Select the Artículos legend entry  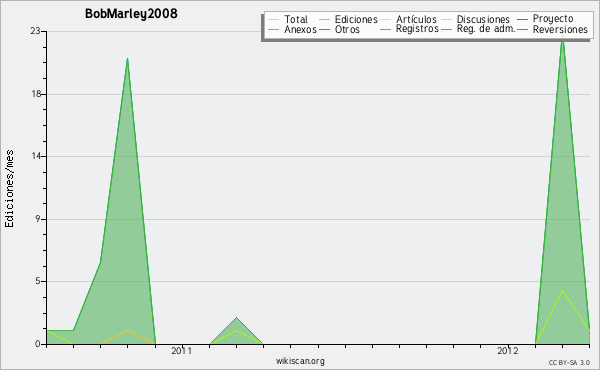[416, 19]
